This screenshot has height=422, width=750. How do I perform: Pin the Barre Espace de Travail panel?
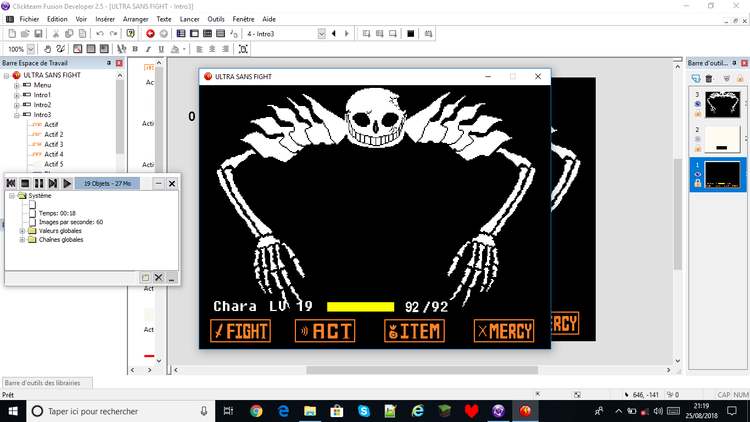(x=109, y=63)
